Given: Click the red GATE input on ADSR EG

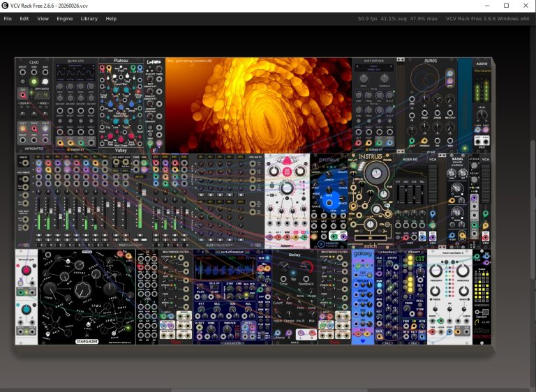Looking at the screenshot, I should coord(406,236).
